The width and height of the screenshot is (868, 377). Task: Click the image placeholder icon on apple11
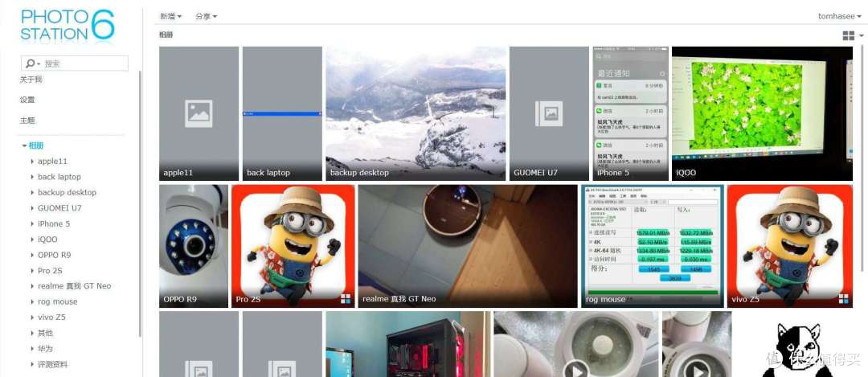click(x=199, y=113)
